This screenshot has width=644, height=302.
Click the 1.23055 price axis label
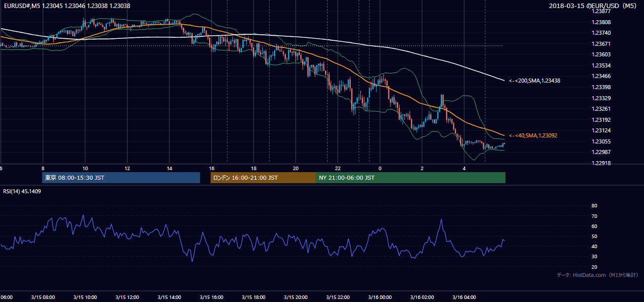[x=601, y=141]
